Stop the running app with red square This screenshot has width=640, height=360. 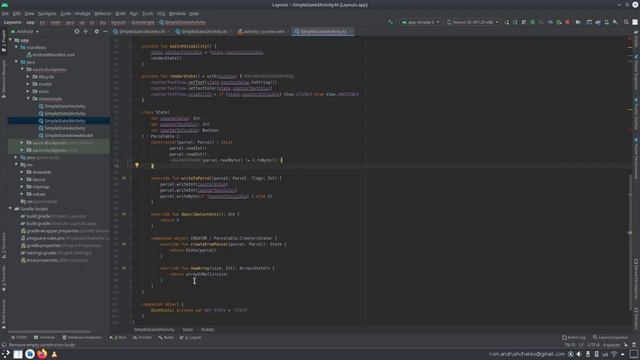tap(567, 22)
